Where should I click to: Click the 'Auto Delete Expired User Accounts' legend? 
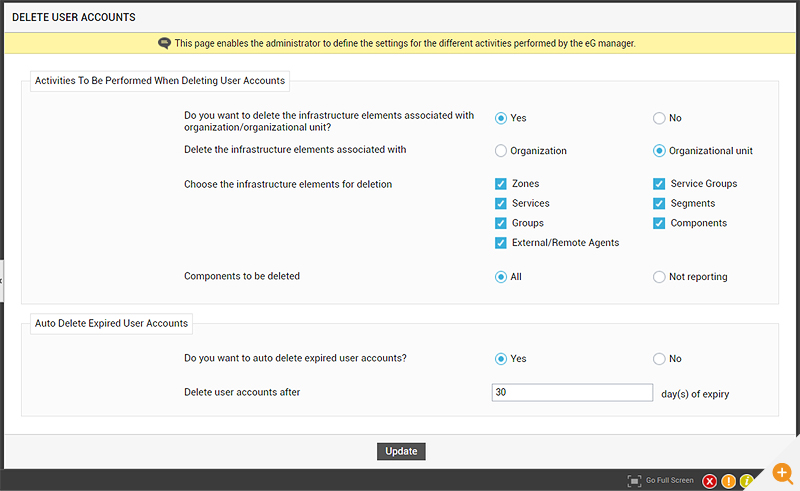click(x=111, y=324)
